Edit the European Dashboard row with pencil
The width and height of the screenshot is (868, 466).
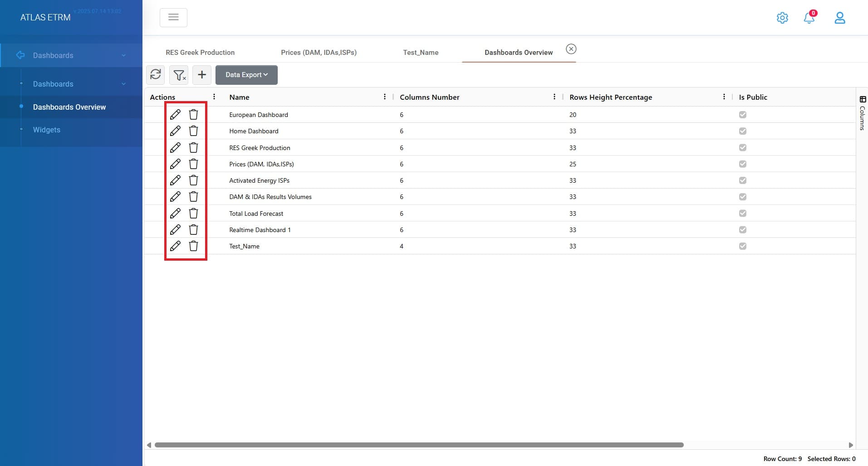tap(175, 115)
